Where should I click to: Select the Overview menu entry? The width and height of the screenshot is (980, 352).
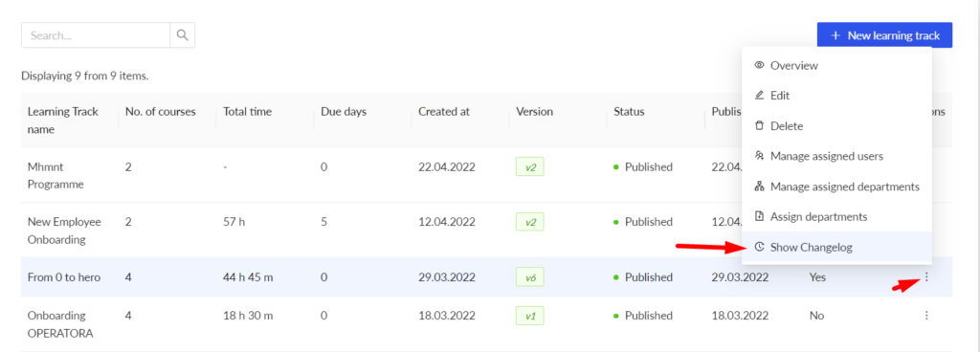836,66
